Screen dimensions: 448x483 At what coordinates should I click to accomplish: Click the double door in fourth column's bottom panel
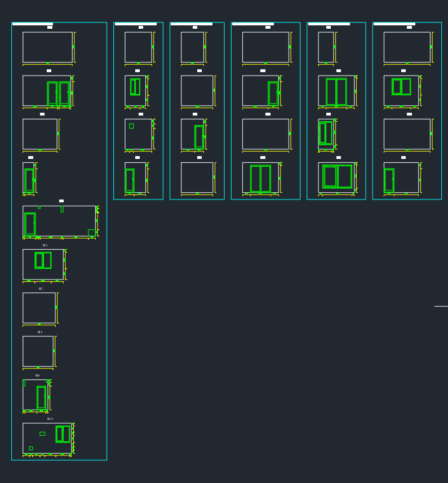[x=260, y=179]
